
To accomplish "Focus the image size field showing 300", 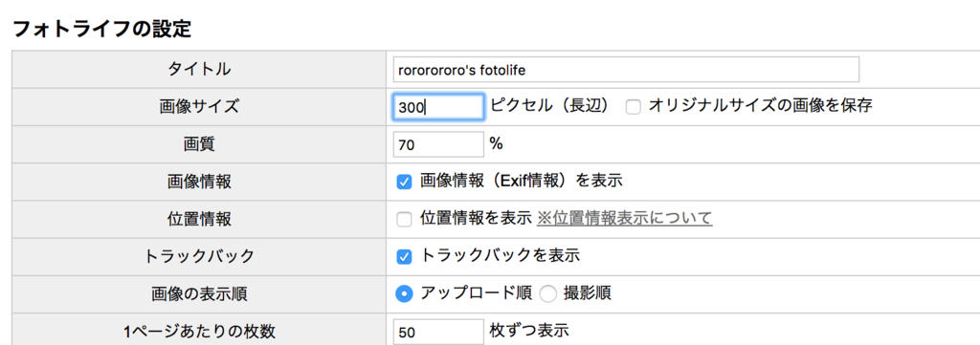I will point(438,107).
